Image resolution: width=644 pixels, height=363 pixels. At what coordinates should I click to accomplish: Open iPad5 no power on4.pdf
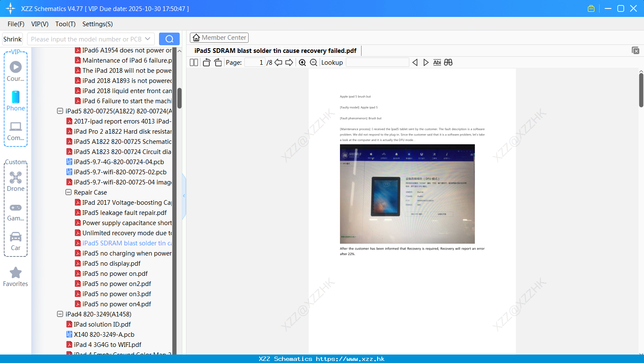tap(117, 304)
